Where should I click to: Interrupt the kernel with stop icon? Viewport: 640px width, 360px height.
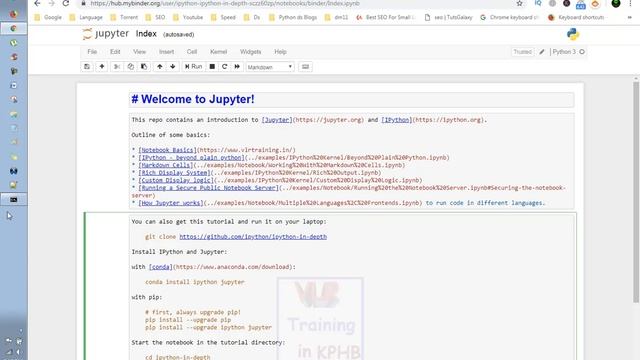click(x=212, y=67)
